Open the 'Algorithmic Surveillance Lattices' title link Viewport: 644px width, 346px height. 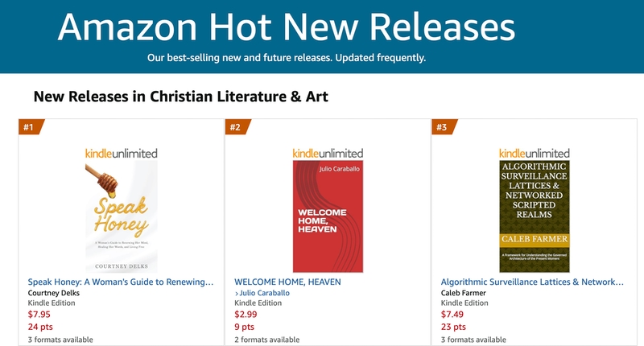[532, 282]
